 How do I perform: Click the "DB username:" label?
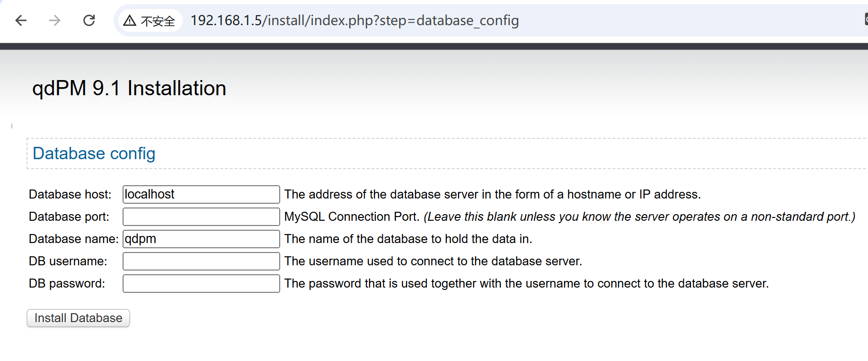click(68, 261)
